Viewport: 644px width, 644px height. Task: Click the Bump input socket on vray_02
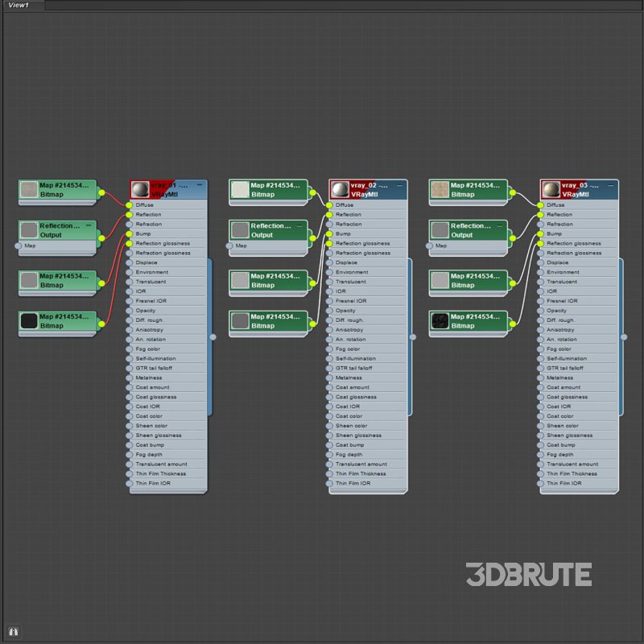[x=328, y=234]
